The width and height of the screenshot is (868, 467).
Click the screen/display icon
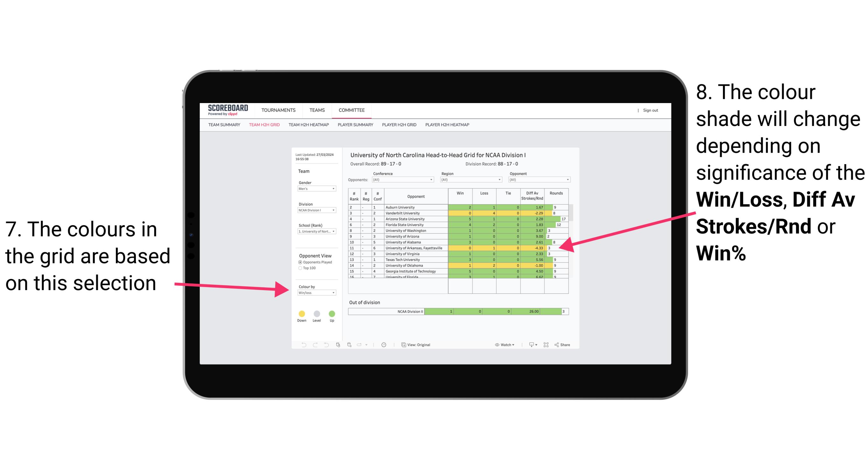[531, 345]
